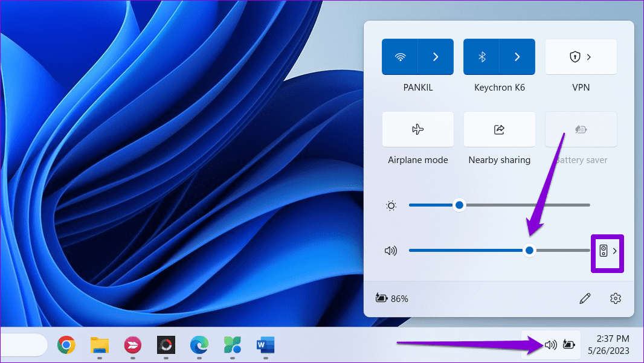Click the brightness slider thumb
Viewport: 644px width, 363px height.
[x=459, y=205]
